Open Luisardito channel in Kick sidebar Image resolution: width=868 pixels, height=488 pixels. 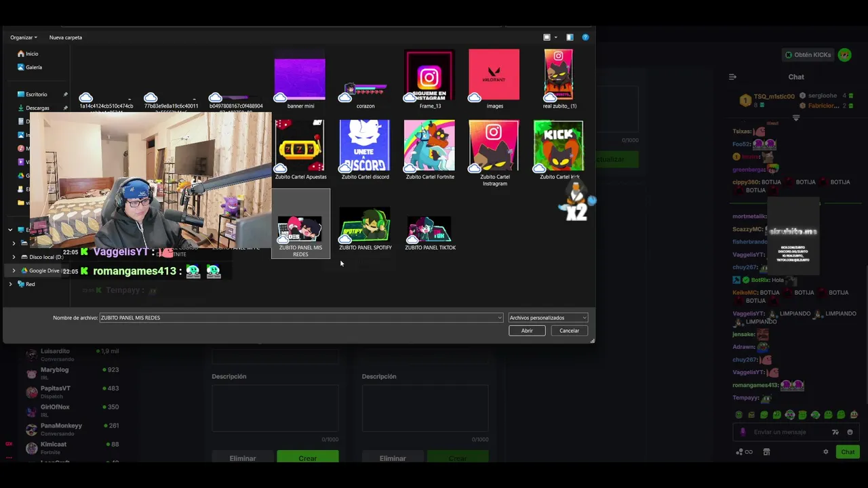coord(71,354)
